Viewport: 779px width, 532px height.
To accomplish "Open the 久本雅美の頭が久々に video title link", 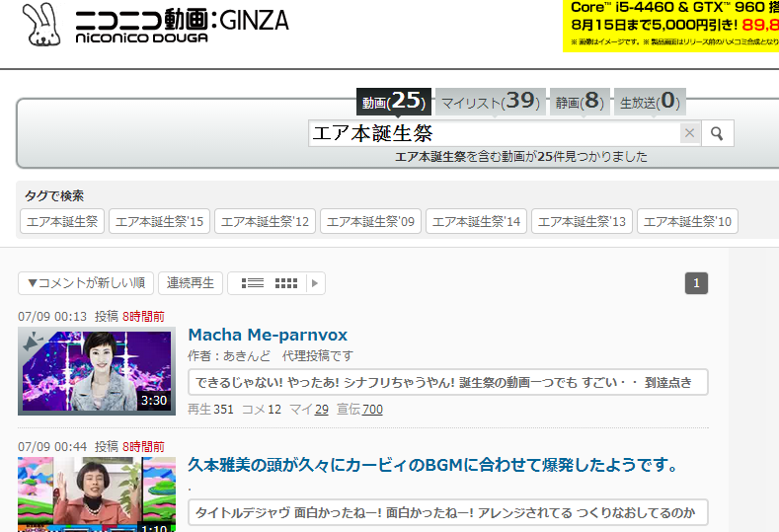I will tap(432, 466).
